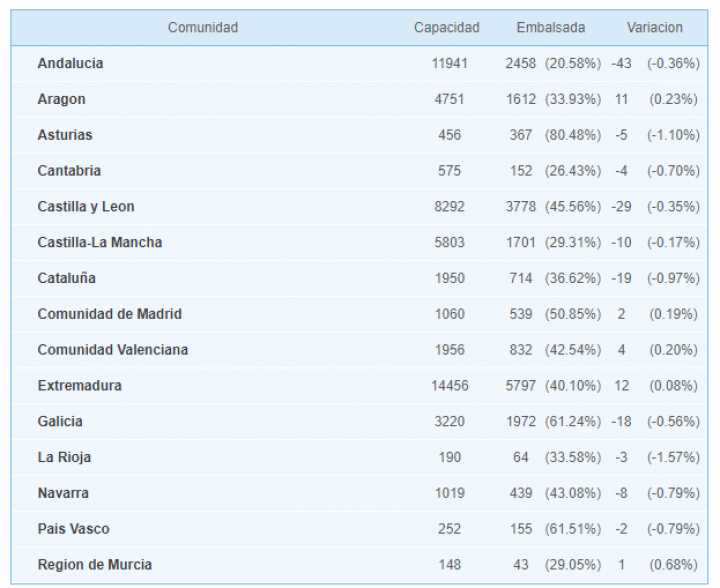Click Castilla y Leon
This screenshot has height=588, width=720.
click(x=86, y=207)
